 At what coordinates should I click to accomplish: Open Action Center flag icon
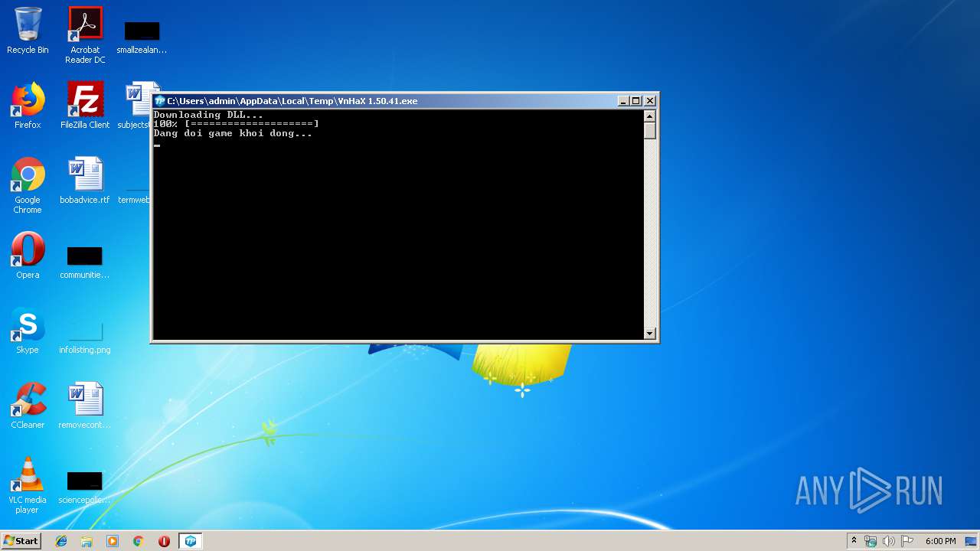coord(907,541)
